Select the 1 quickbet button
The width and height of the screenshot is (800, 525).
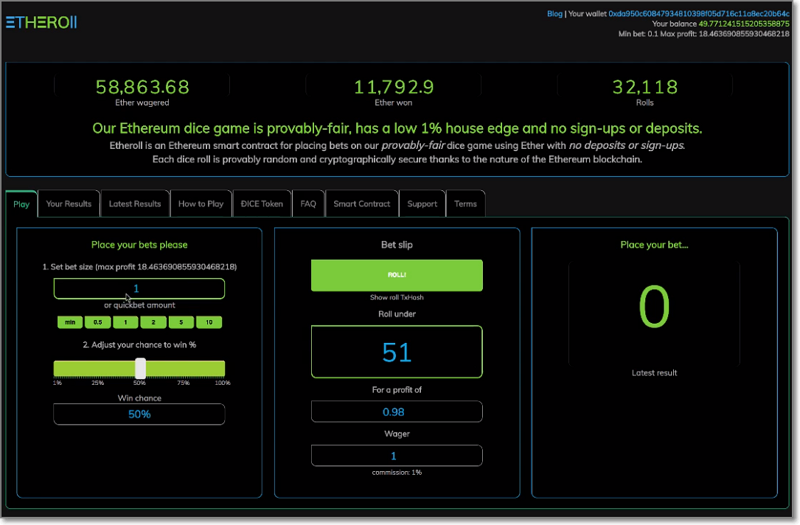click(x=126, y=322)
